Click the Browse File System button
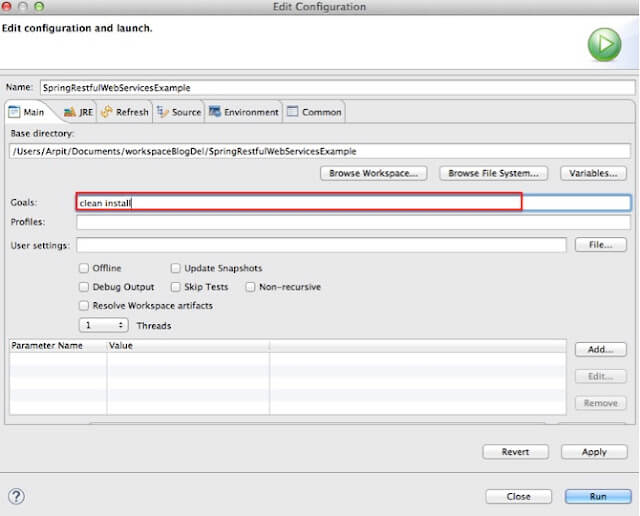 tap(493, 173)
